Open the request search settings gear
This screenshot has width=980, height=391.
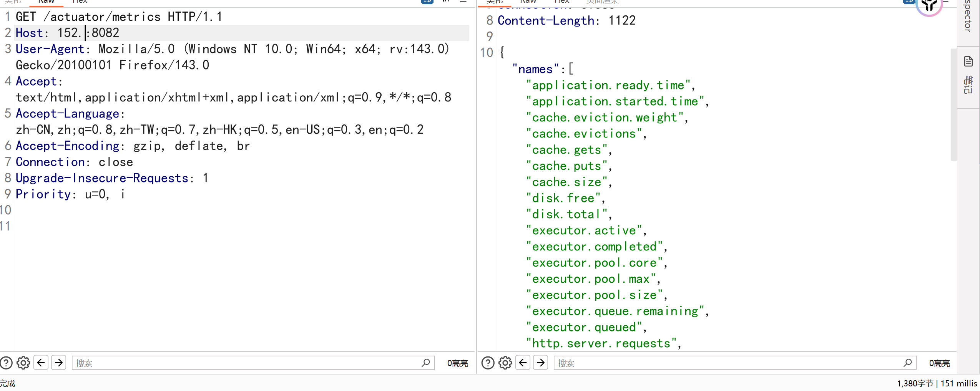23,363
